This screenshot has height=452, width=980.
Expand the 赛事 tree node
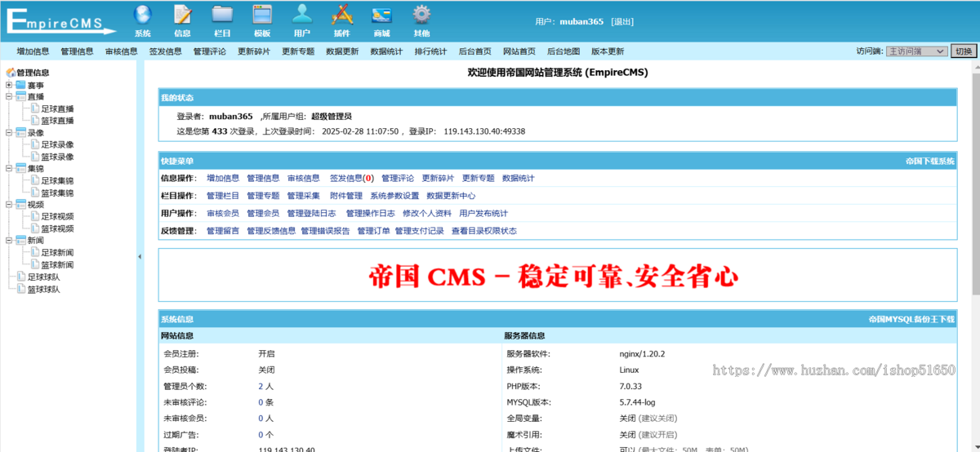(x=9, y=85)
